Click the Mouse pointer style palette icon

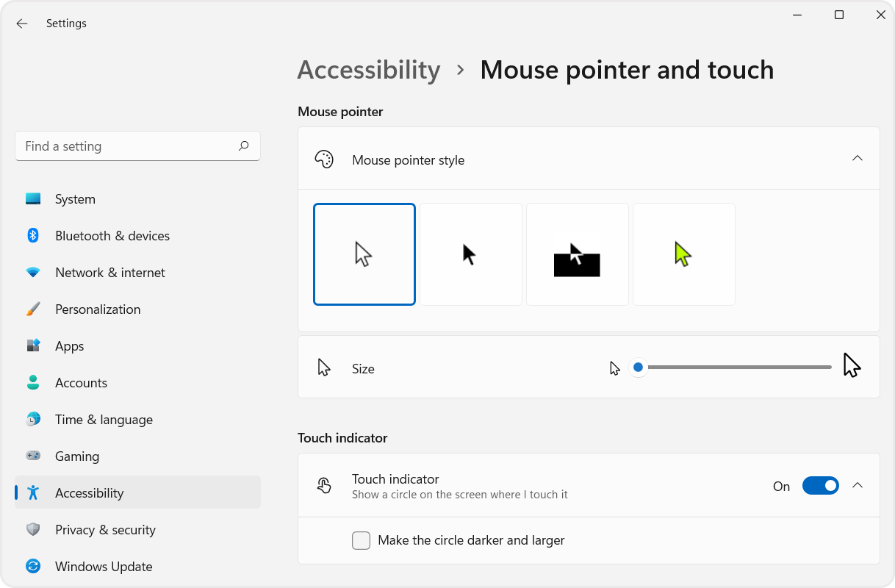coord(323,159)
